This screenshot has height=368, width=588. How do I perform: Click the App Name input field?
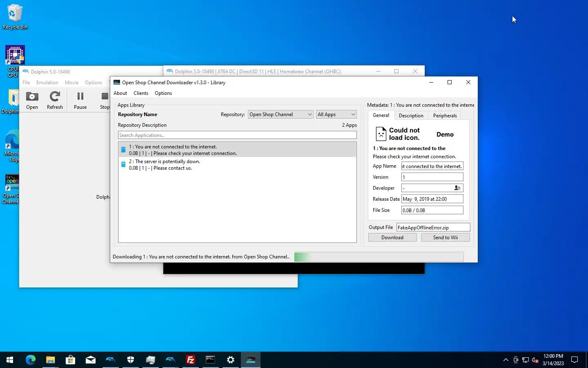[x=432, y=166]
